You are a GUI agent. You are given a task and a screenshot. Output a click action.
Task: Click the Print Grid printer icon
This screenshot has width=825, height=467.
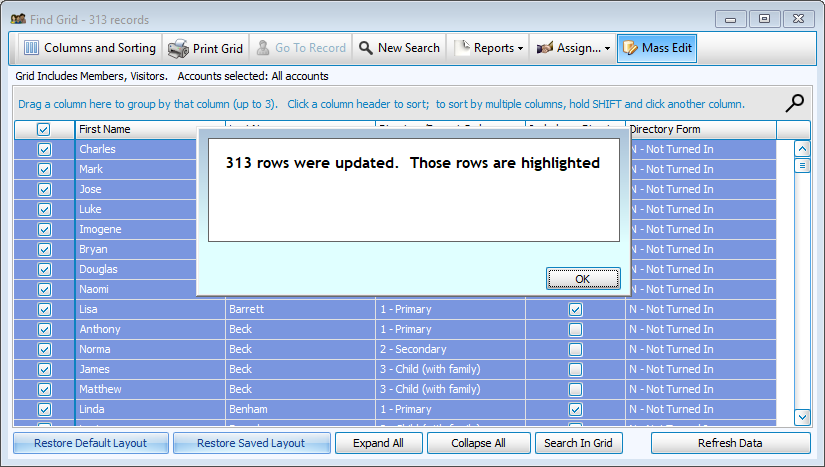[178, 48]
